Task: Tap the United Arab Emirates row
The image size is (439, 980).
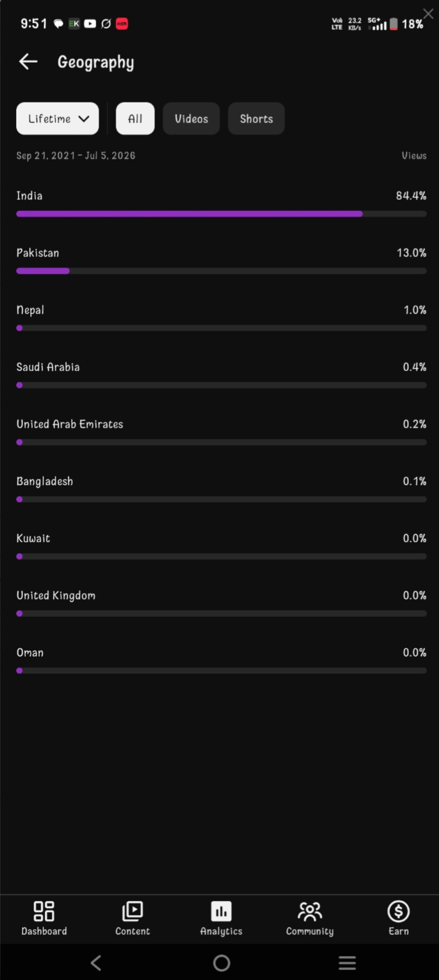Action: [x=221, y=433]
